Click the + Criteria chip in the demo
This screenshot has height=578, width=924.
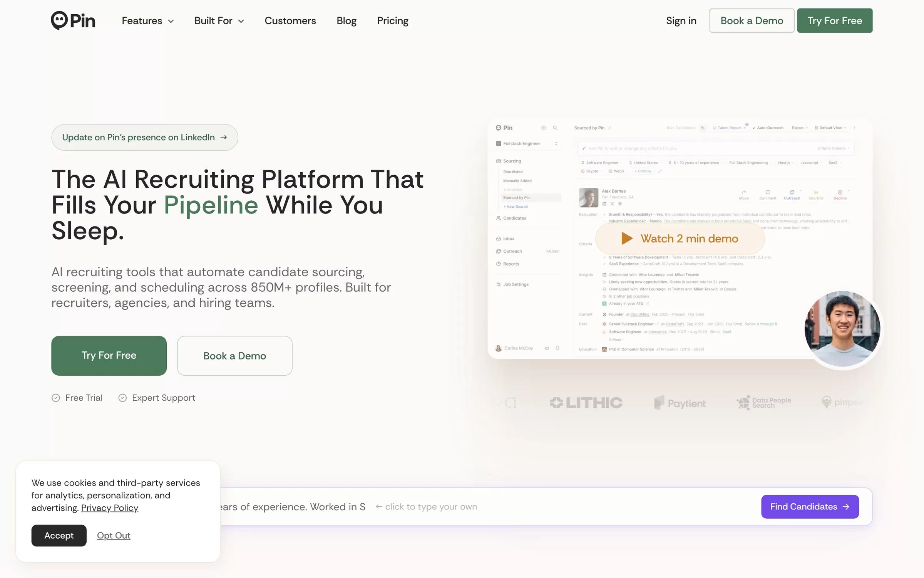[643, 171]
